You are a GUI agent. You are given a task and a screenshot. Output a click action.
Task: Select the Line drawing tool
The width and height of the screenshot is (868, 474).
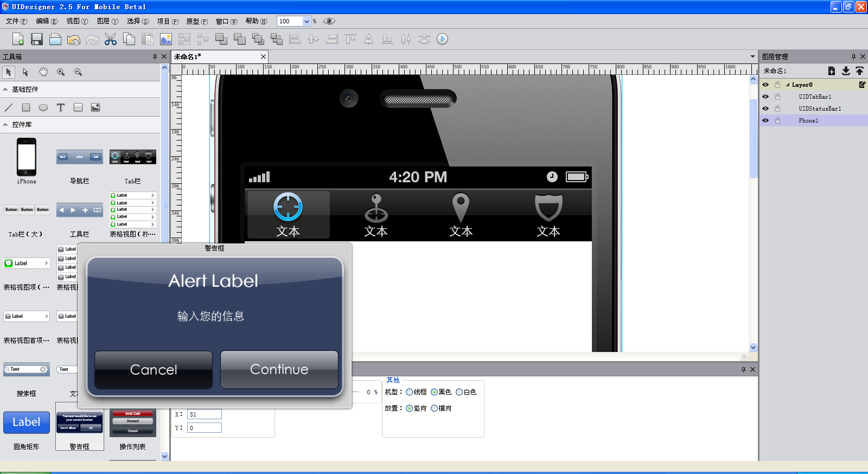coord(9,107)
